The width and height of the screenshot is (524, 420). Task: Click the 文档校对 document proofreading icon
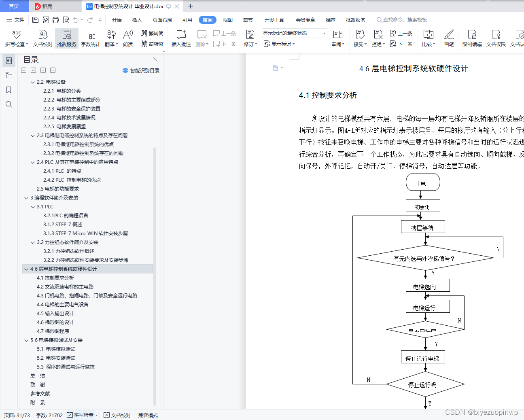[43, 38]
